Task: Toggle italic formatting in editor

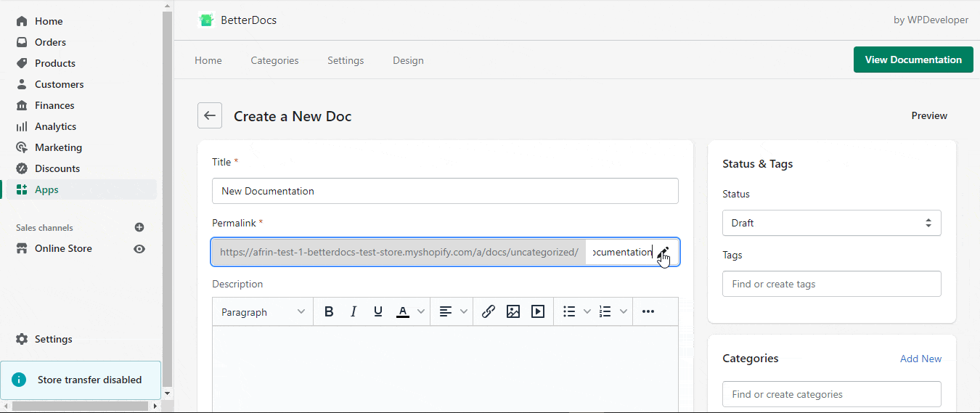Action: point(354,311)
